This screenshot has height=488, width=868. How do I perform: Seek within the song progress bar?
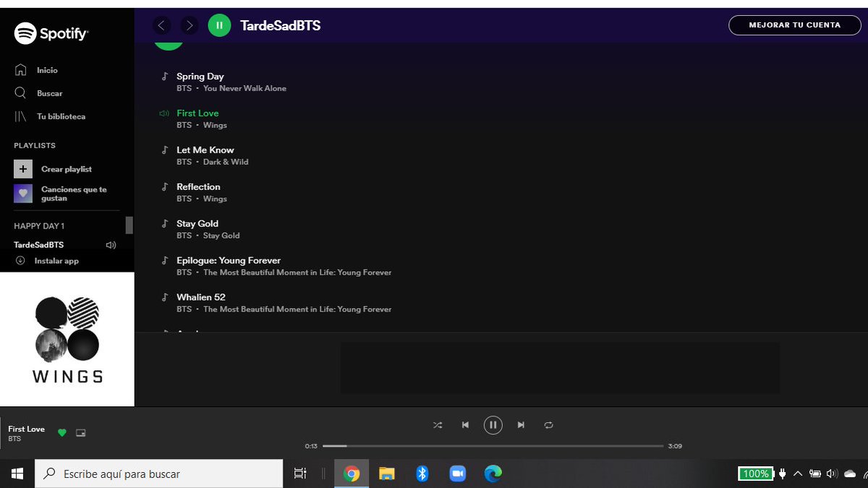(493, 446)
